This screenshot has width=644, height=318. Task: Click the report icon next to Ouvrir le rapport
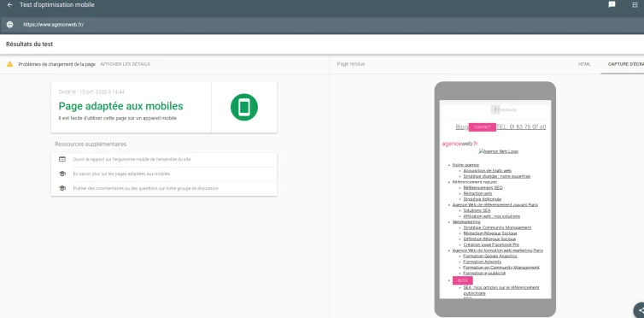pyautogui.click(x=62, y=159)
